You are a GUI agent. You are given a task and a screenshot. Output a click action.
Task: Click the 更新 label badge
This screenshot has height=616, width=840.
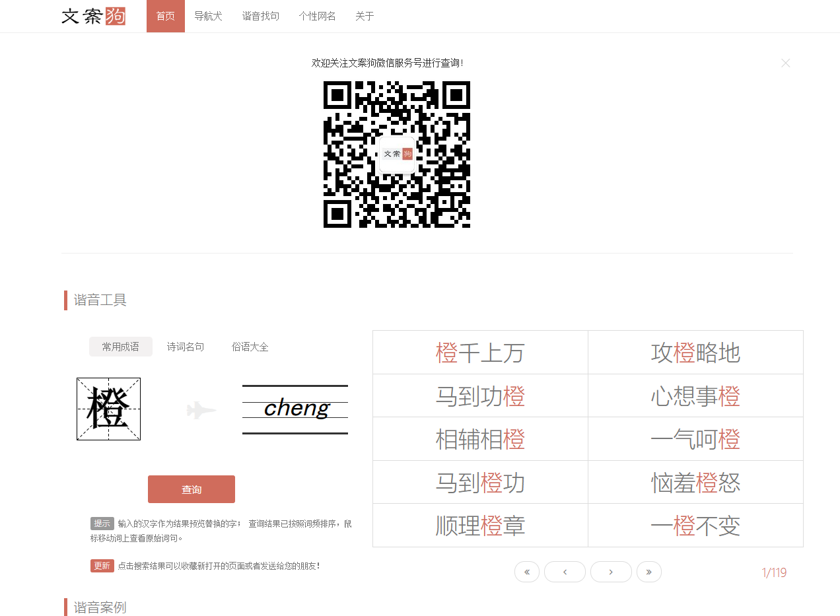[x=102, y=566]
